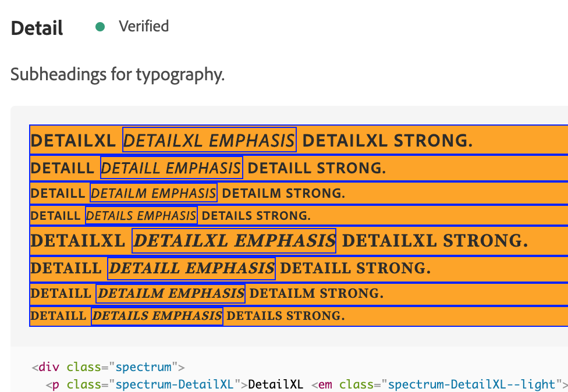
Task: Select sans-serif 'DETAILM EMPHASIS' italic text
Action: 154,193
